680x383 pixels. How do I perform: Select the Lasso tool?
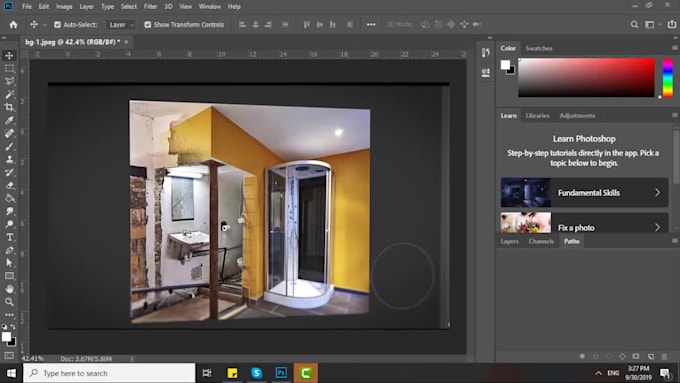point(9,81)
